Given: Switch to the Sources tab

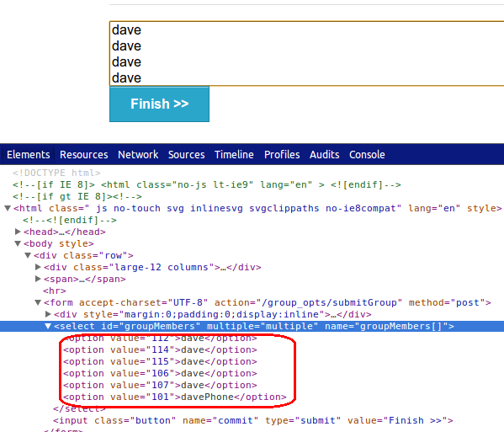Looking at the screenshot, I should point(187,155).
